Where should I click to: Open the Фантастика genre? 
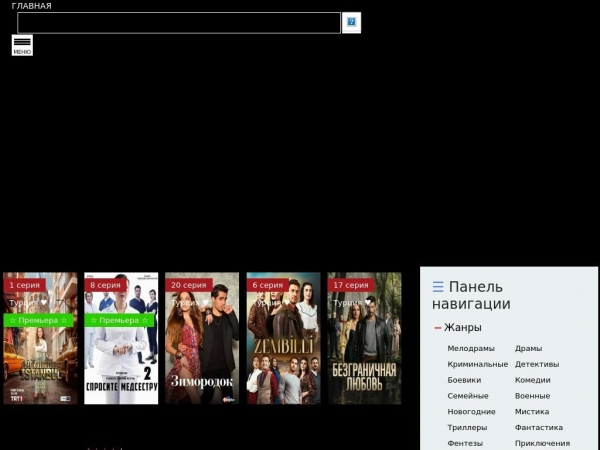pyautogui.click(x=539, y=428)
